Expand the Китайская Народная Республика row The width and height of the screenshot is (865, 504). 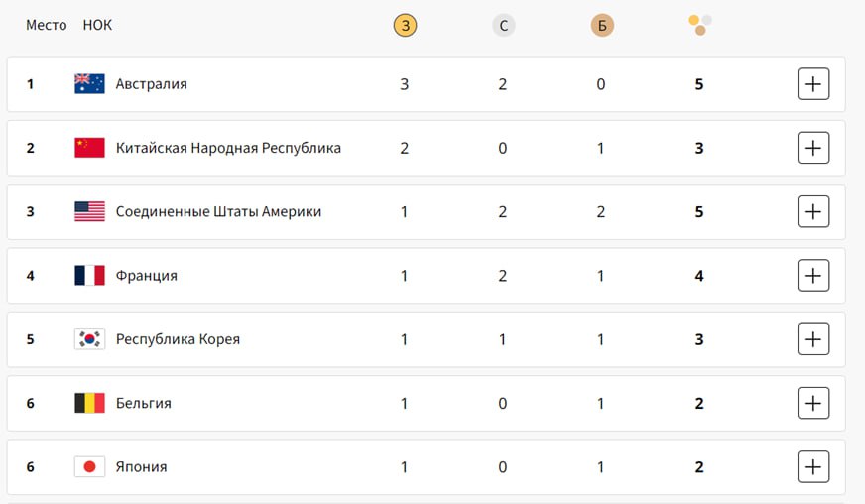click(x=813, y=148)
